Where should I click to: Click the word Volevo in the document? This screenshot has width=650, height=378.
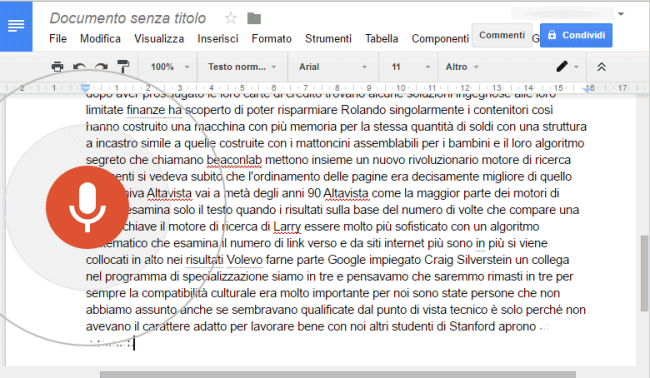(245, 260)
